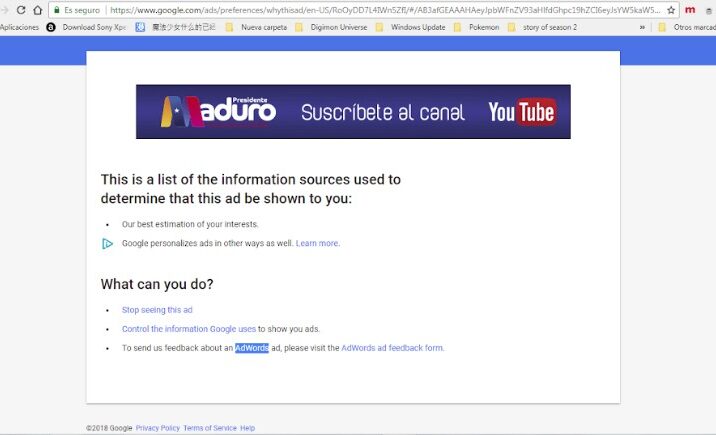Image resolution: width=716 pixels, height=435 pixels.
Task: Open Aplicaciones in the bookmarks bar
Action: tap(19, 27)
